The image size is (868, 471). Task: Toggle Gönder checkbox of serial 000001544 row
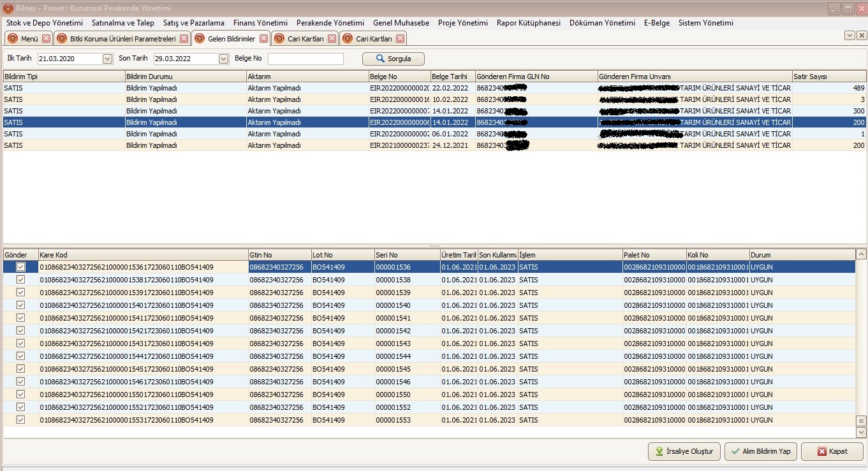pyautogui.click(x=20, y=356)
